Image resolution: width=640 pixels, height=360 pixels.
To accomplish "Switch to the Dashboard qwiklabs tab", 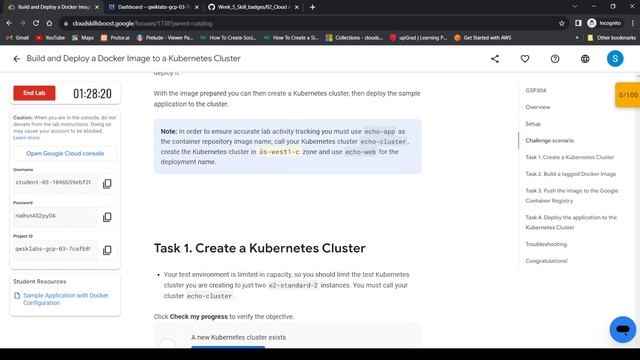I will 153,7.
